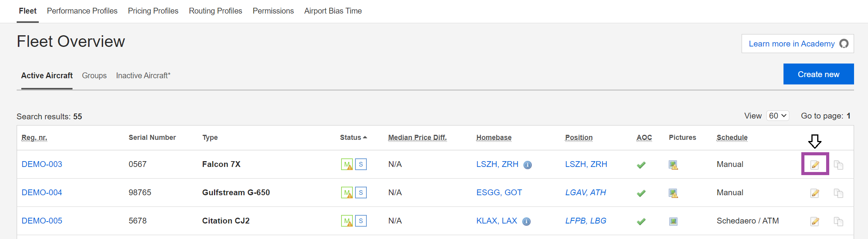Open the Inactive Aircraft tab

143,76
